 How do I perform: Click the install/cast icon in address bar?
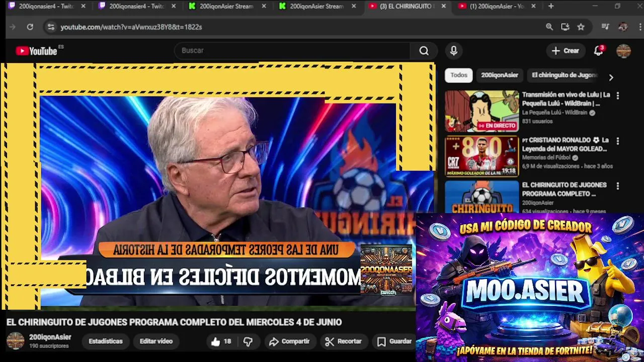[x=565, y=27]
